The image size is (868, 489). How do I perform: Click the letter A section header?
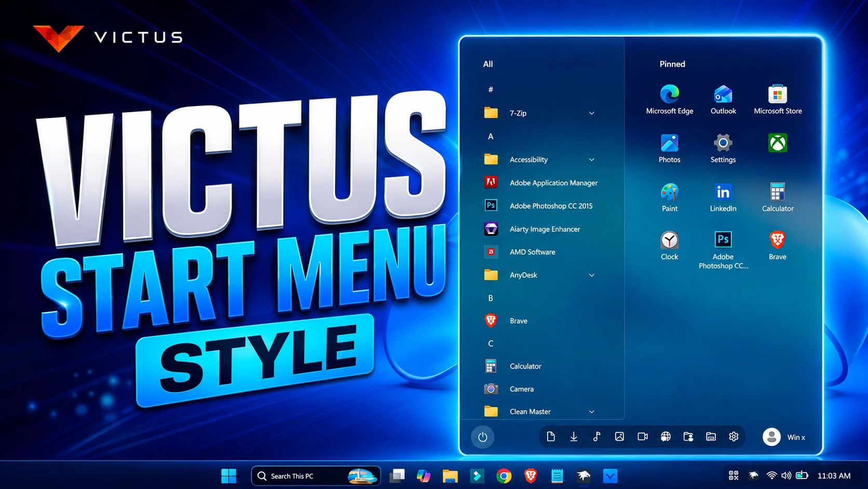point(491,136)
